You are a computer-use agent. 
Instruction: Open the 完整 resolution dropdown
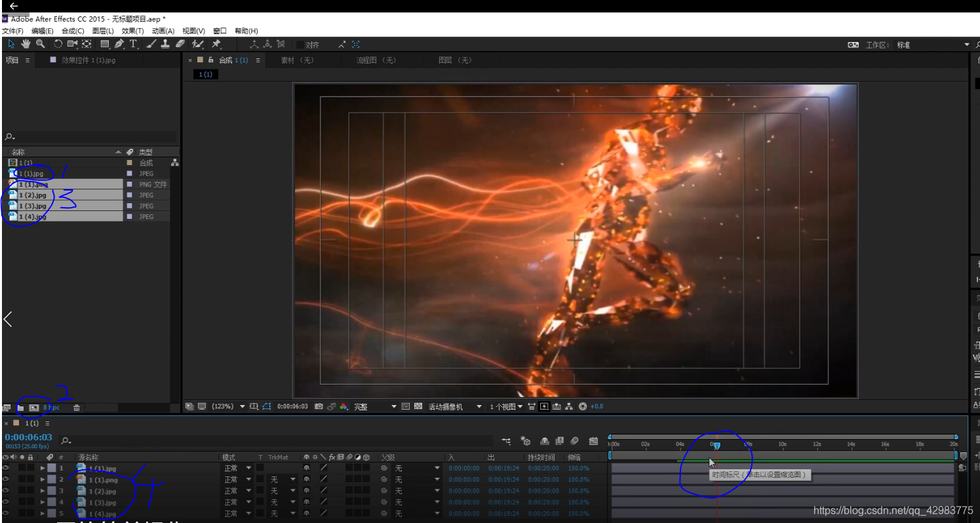375,406
